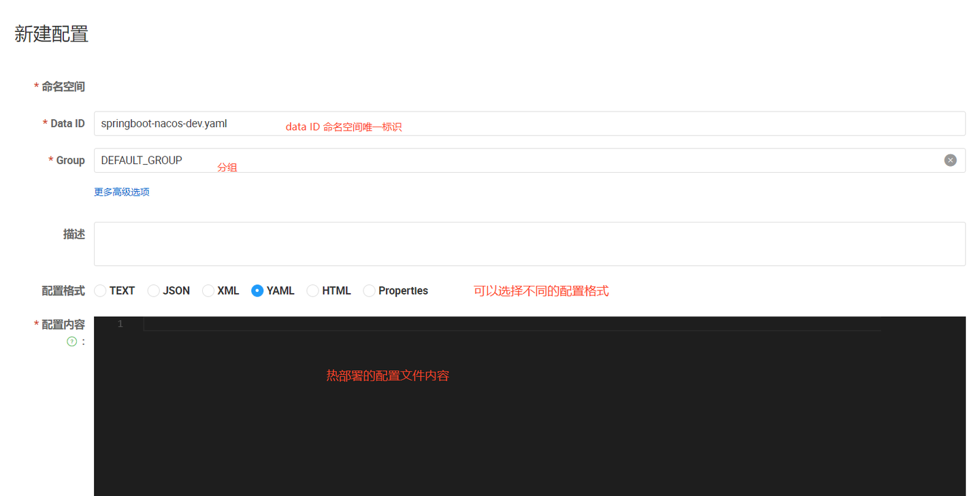This screenshot has width=980, height=496.
Task: Select the YAML format radio button
Action: click(257, 291)
